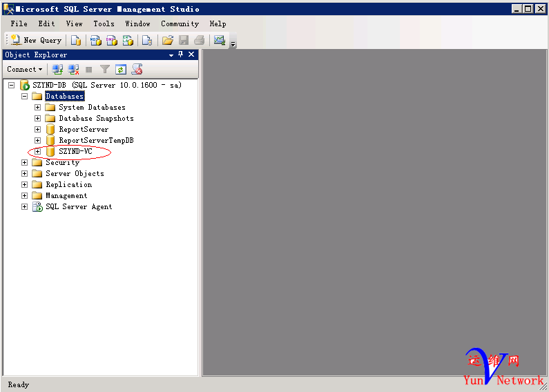Open the File menu
Screen dimensions: 549x392
tap(19, 23)
